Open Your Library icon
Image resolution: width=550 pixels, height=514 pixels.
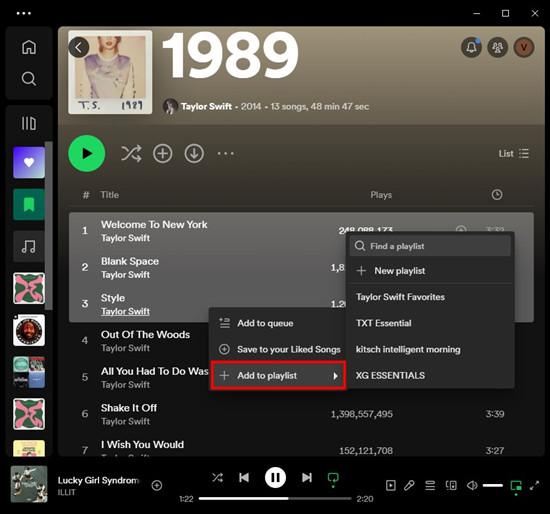pos(29,124)
